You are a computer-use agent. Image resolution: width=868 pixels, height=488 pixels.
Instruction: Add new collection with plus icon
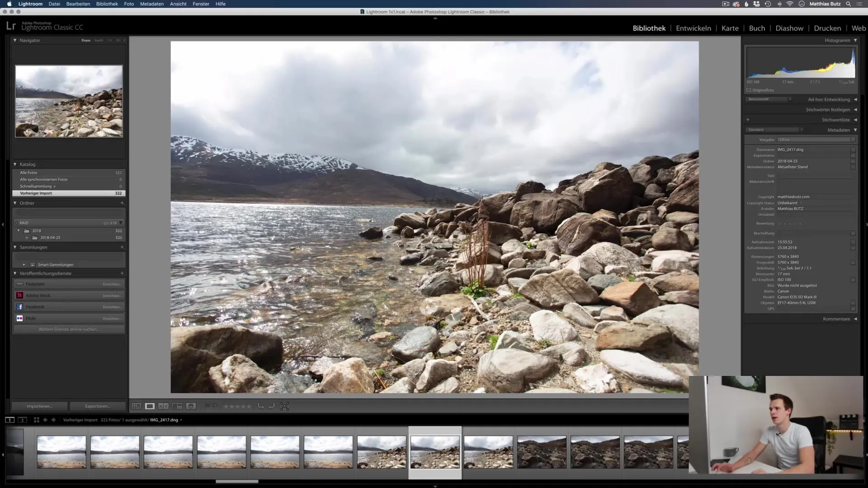[122, 247]
